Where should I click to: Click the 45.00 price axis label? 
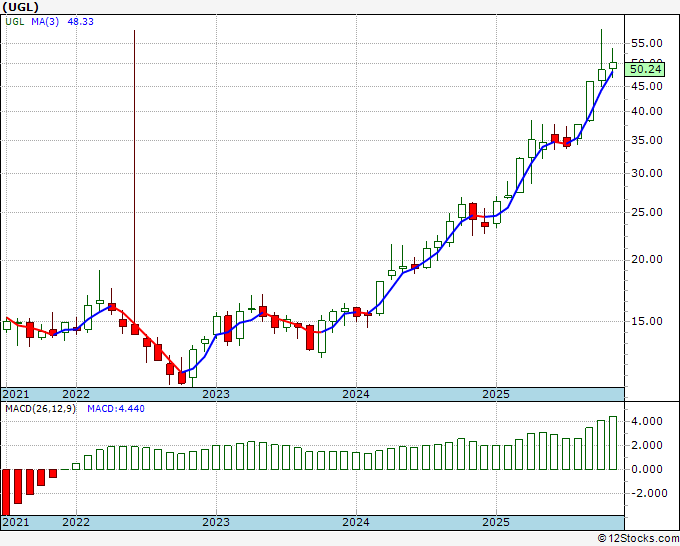[648, 86]
